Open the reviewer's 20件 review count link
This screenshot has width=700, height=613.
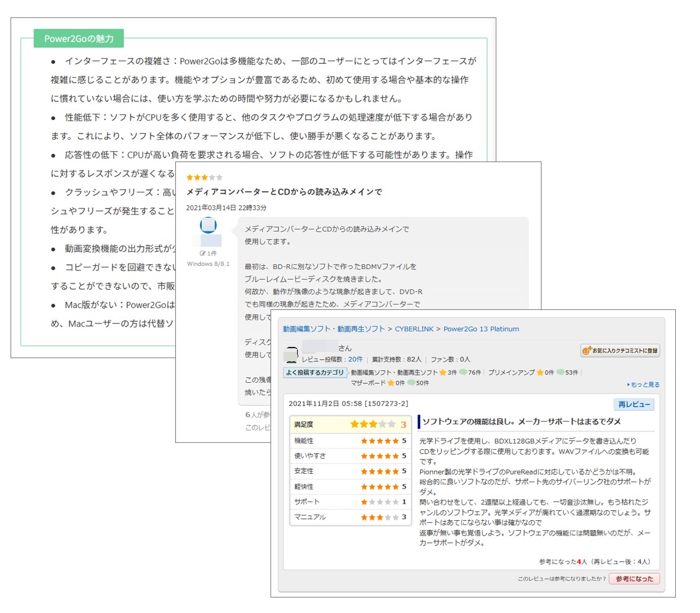355,359
